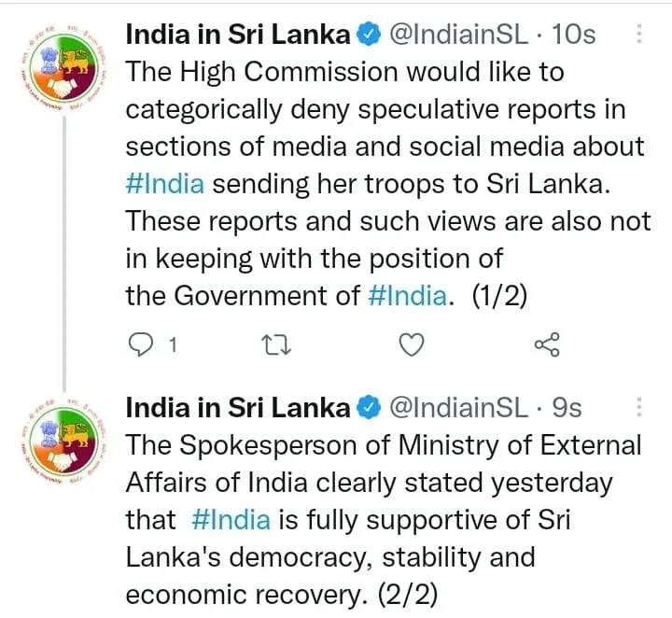Open the reply count '1' on first tweet
The image size is (672, 618).
173,344
